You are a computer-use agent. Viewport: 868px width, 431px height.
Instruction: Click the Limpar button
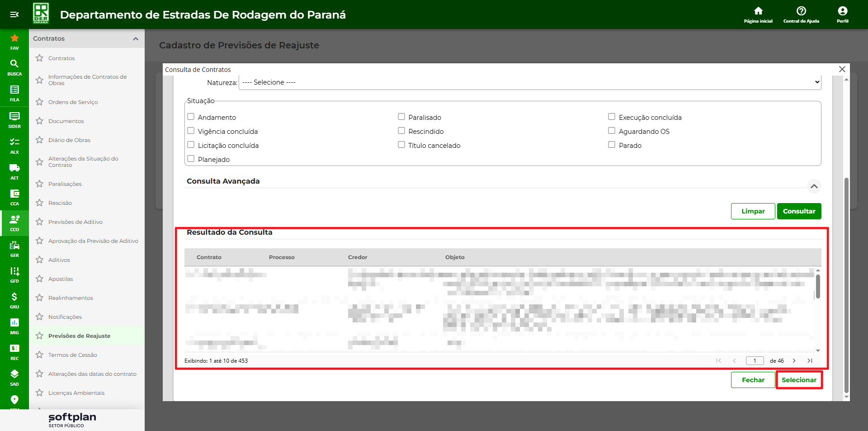(753, 211)
